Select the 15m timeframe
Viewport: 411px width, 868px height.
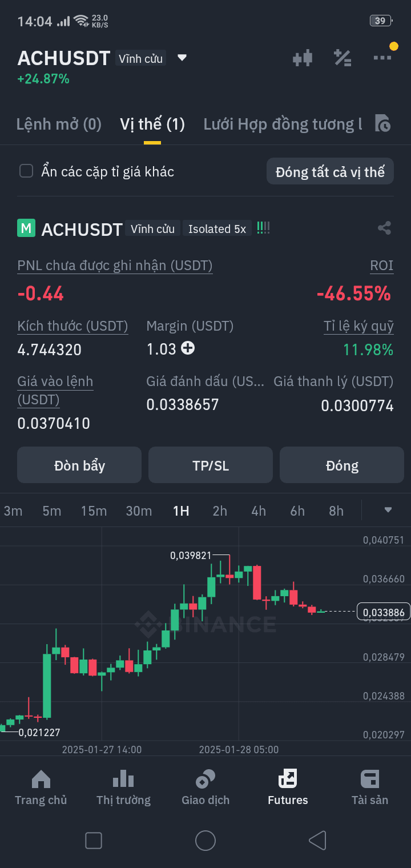94,511
